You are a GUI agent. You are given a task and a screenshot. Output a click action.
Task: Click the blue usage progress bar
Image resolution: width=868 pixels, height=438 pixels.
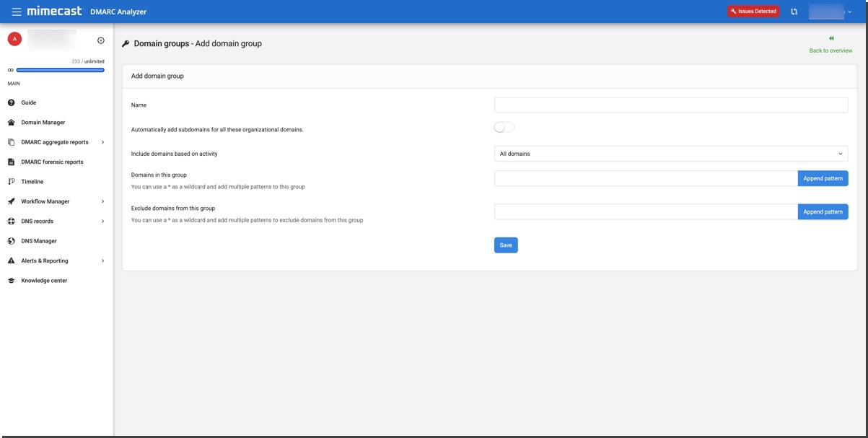(60, 70)
